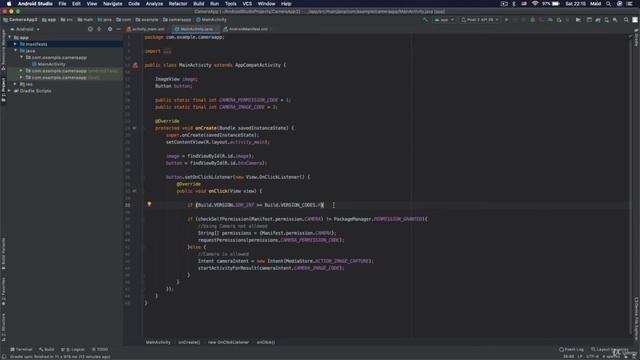Open the Refactor menu

[x=178, y=4]
